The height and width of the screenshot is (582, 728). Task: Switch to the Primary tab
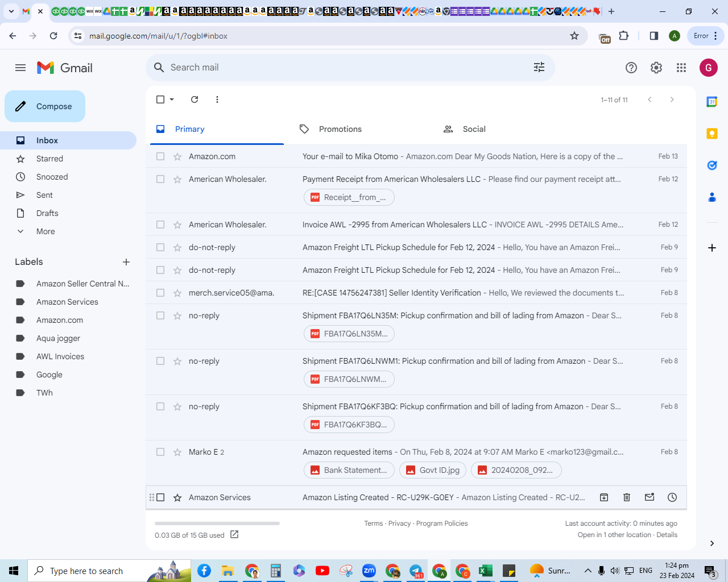[x=217, y=129]
